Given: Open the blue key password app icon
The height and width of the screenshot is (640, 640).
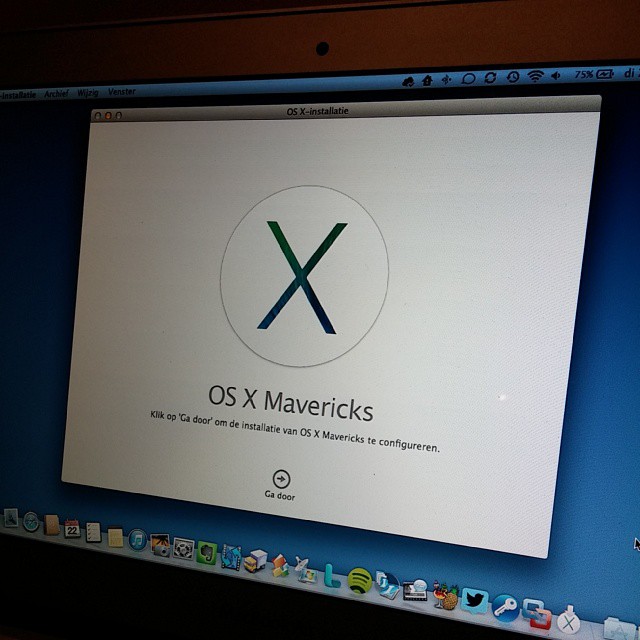Looking at the screenshot, I should (x=505, y=608).
